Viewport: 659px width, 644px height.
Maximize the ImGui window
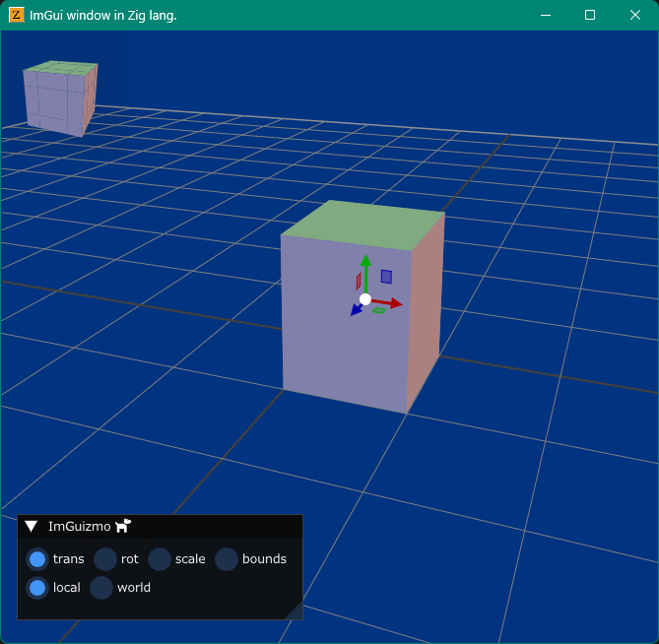[590, 15]
